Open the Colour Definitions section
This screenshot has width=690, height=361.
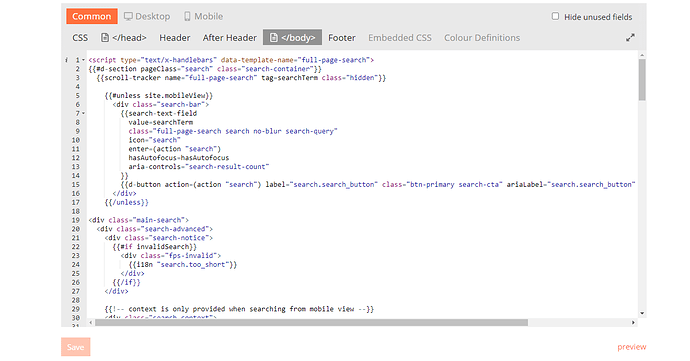(482, 38)
